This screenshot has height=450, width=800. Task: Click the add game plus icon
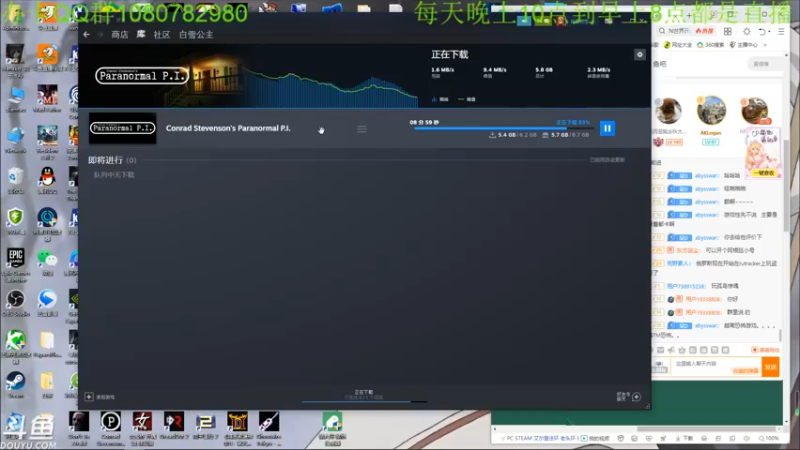(x=89, y=396)
